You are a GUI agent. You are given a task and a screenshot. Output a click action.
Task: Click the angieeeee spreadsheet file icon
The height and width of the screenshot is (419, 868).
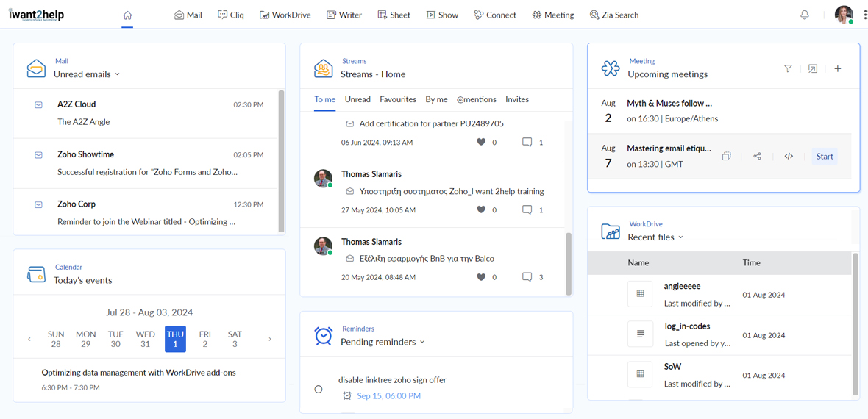641,294
